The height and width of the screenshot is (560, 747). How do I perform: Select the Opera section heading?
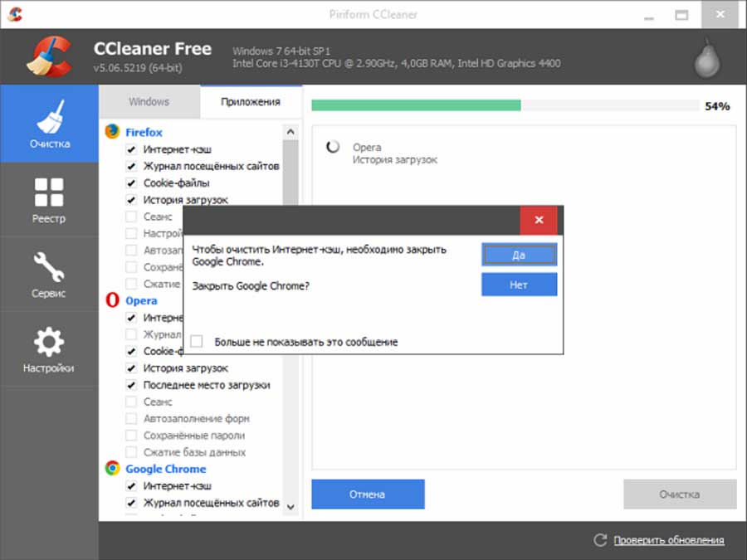pos(141,300)
